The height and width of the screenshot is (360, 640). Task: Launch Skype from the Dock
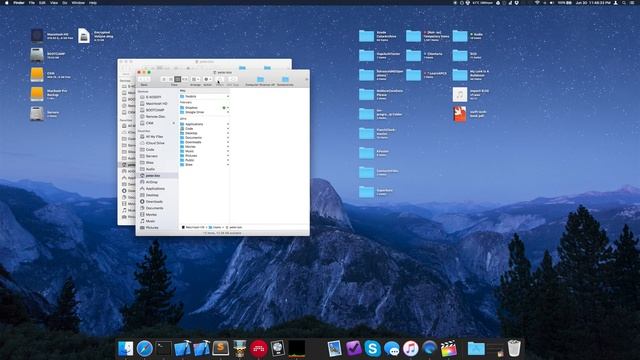click(373, 348)
